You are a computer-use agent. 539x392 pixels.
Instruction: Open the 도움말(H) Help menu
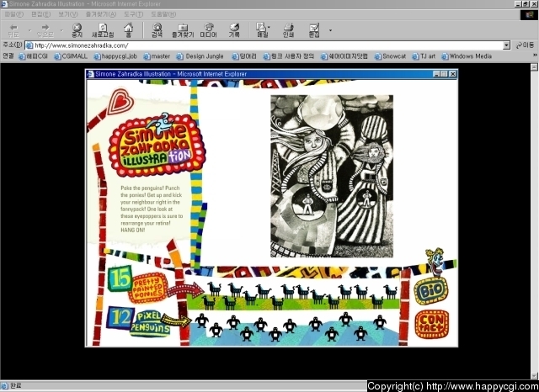(x=163, y=14)
